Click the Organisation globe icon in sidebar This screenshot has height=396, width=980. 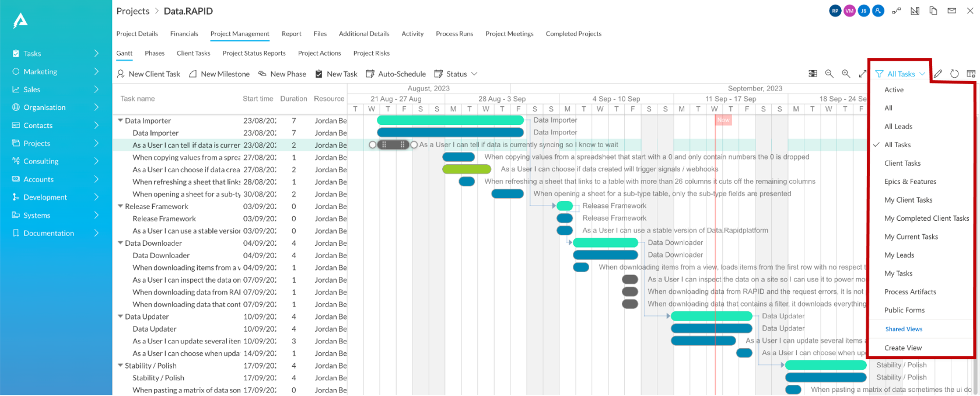coord(16,107)
